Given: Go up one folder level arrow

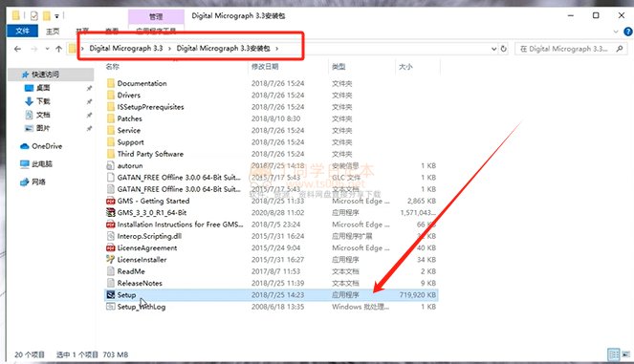Looking at the screenshot, I should point(58,49).
